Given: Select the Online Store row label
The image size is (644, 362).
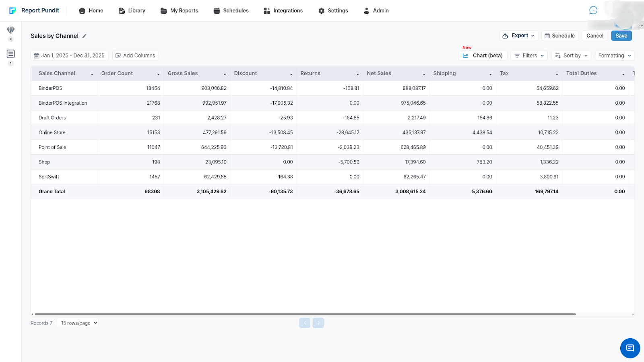Looking at the screenshot, I should point(52,132).
